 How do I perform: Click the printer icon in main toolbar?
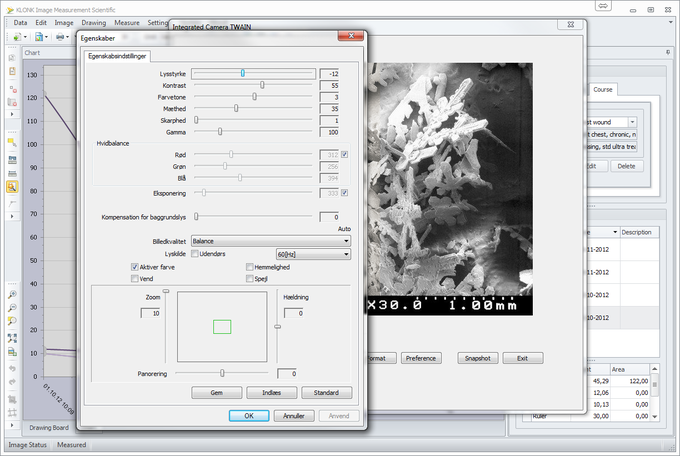click(60, 37)
